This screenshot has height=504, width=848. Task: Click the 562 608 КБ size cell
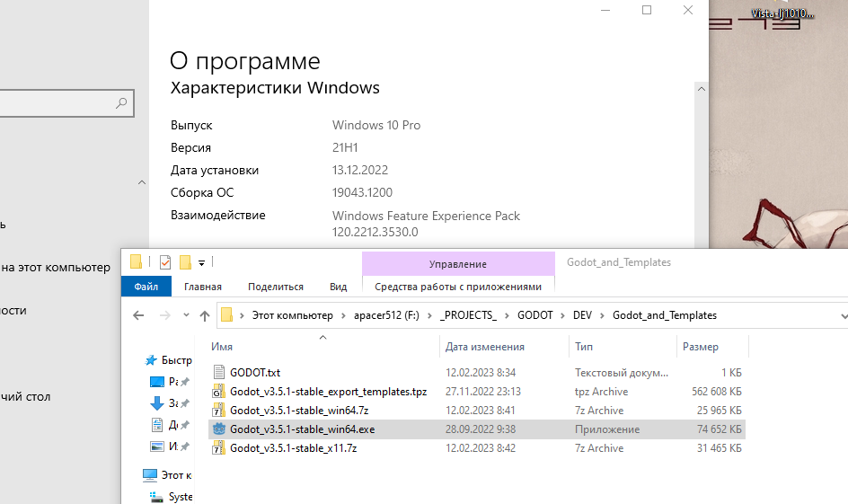click(717, 392)
